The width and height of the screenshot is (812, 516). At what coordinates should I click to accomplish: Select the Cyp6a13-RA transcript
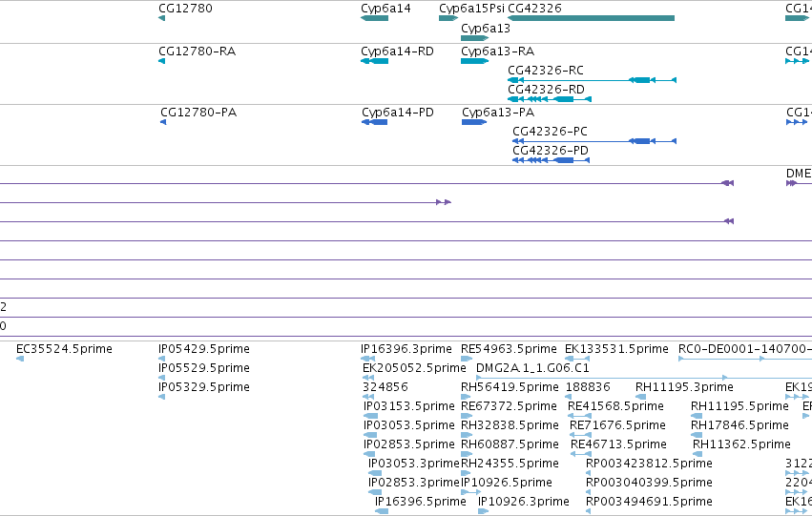coord(497,52)
